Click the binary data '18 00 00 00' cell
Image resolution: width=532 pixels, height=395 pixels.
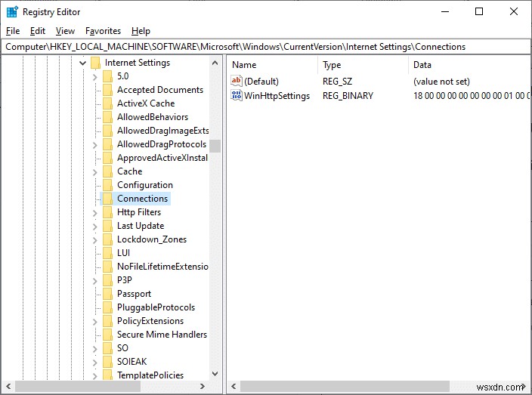click(x=471, y=96)
